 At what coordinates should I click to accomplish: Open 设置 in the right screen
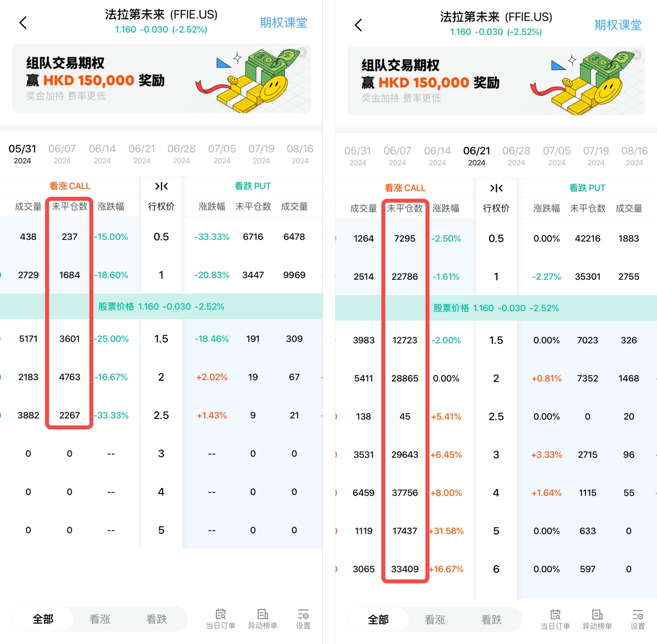tap(638, 620)
